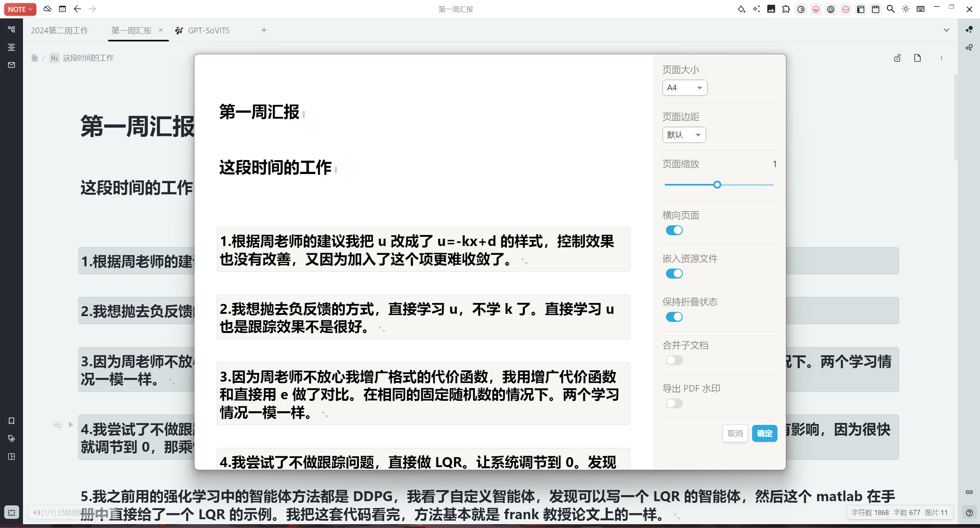Switch to the GPT-SoVITS tab

pos(209,31)
